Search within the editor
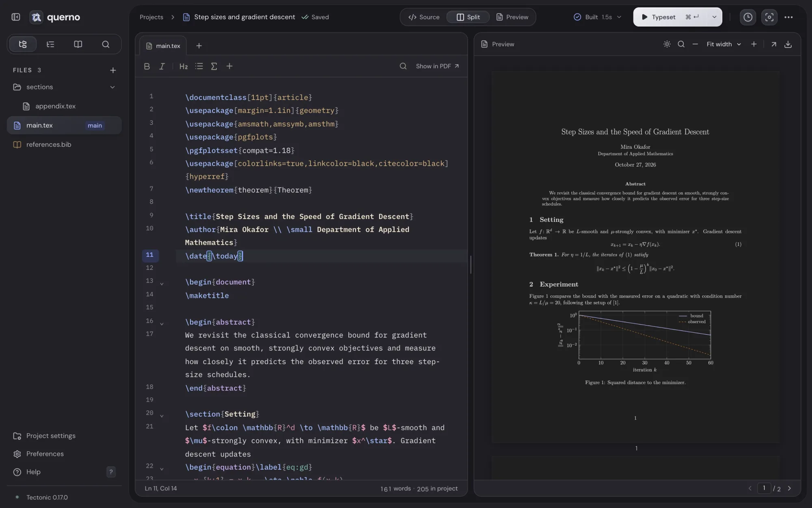 (x=403, y=66)
